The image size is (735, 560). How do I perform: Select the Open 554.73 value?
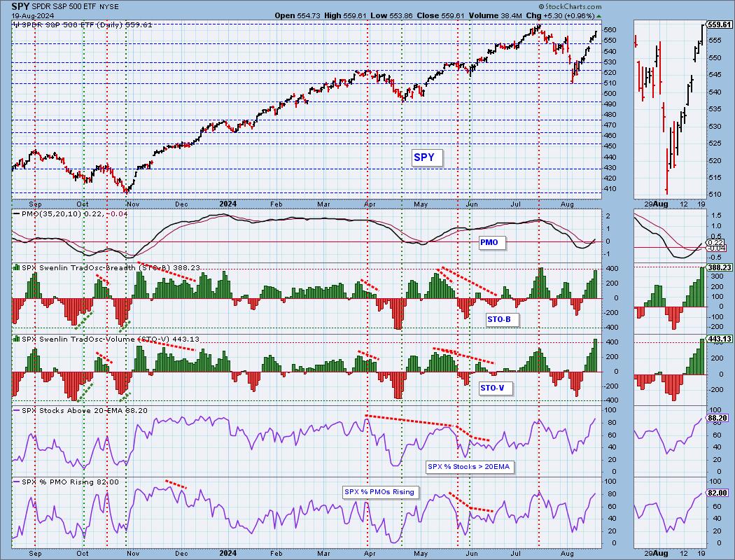pos(297,15)
